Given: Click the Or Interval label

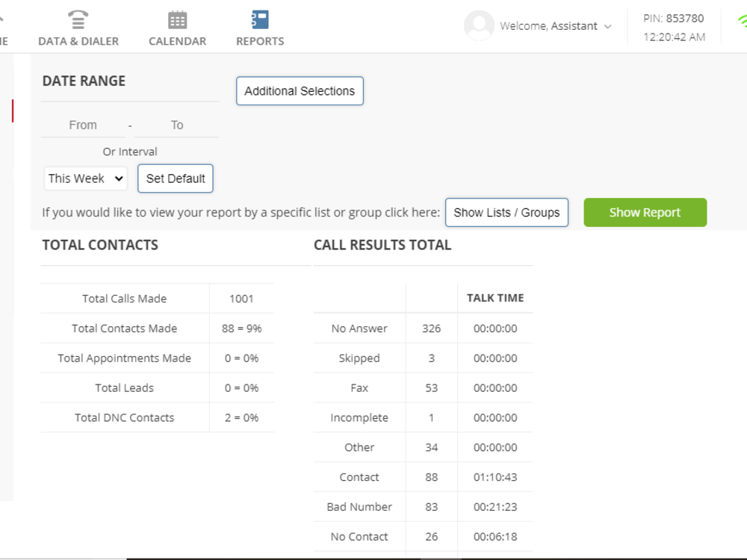Looking at the screenshot, I should click(x=129, y=152).
